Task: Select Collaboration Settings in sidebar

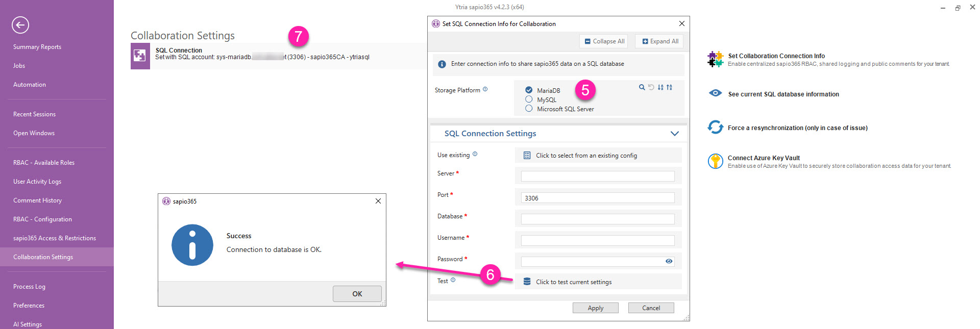Action: 57,257
